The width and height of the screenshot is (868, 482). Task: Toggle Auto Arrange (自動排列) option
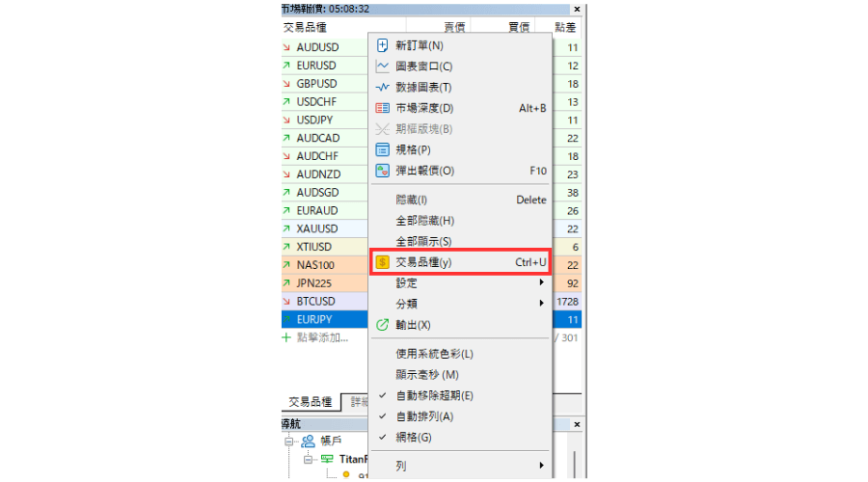click(460, 416)
